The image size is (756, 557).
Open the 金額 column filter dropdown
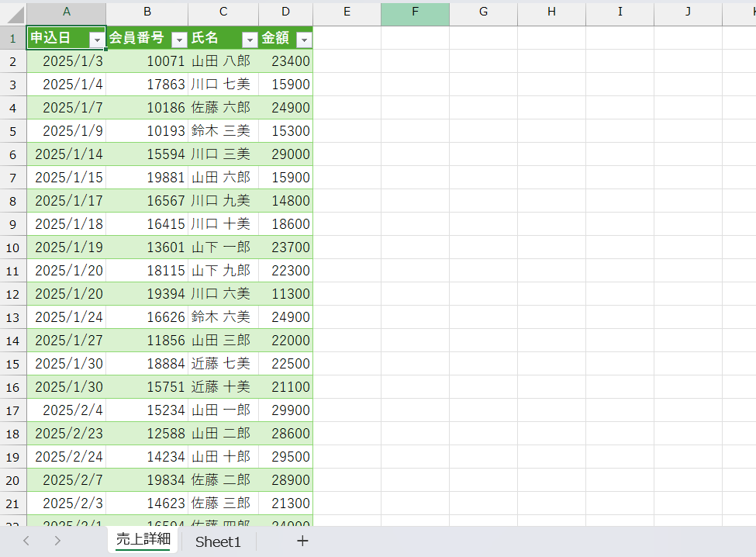click(x=304, y=40)
